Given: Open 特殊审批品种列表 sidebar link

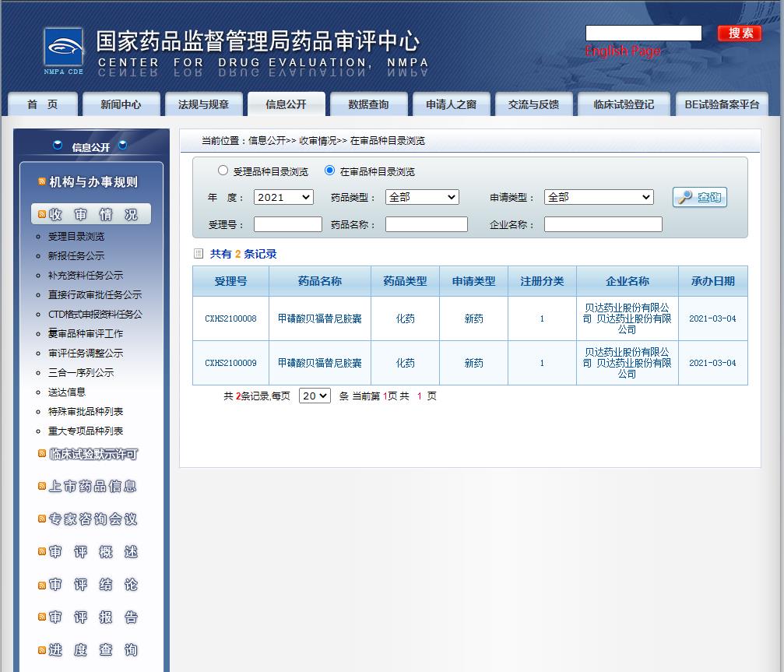Looking at the screenshot, I should [x=86, y=411].
